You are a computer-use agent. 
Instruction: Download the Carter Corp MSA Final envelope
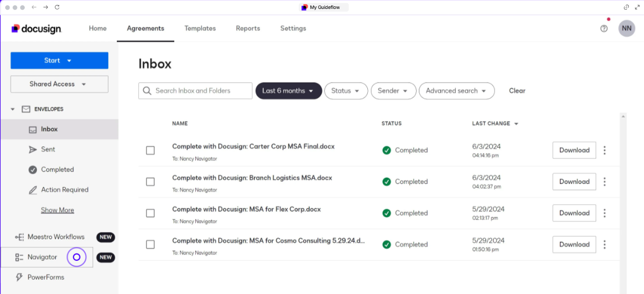pos(574,150)
